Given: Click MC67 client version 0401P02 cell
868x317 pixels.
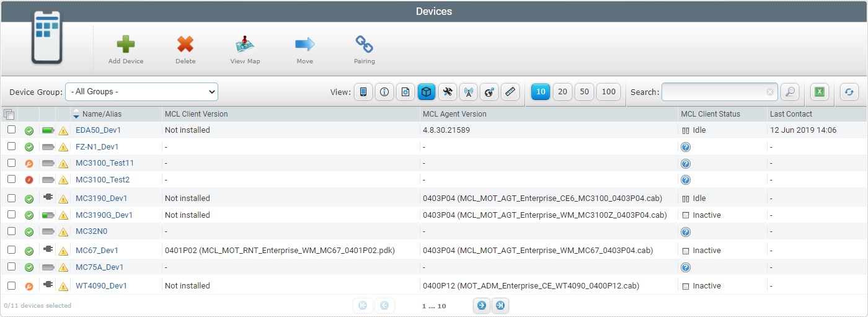Looking at the screenshot, I should tap(280, 251).
